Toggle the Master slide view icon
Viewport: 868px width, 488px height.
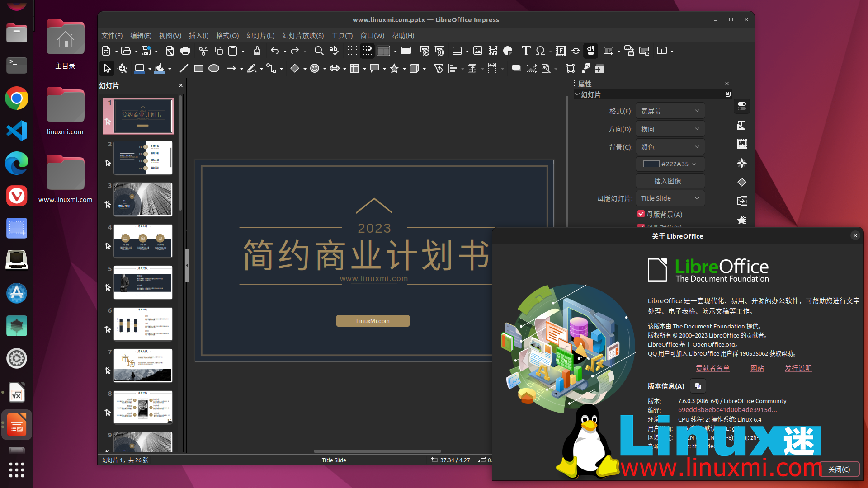[x=406, y=51]
